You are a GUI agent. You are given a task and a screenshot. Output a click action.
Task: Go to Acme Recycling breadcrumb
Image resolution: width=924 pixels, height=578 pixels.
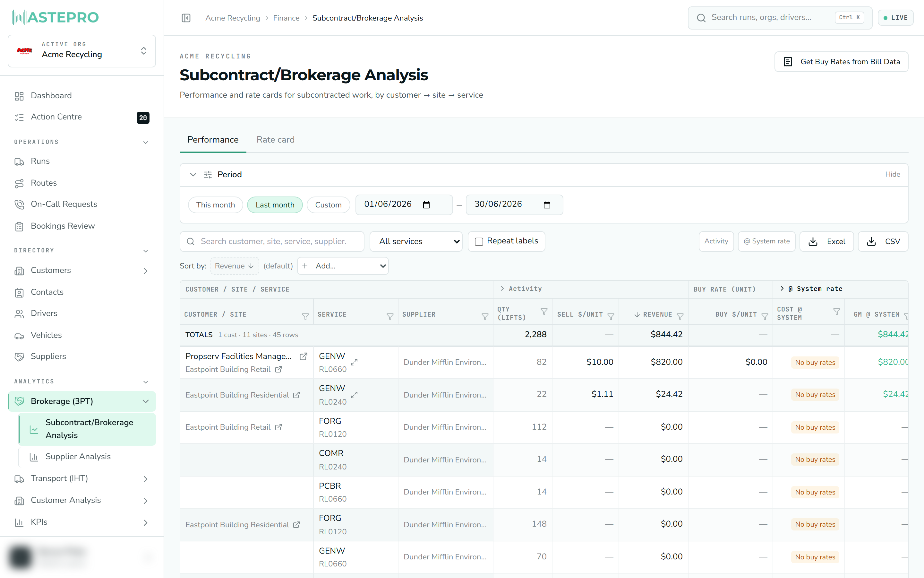pos(233,18)
